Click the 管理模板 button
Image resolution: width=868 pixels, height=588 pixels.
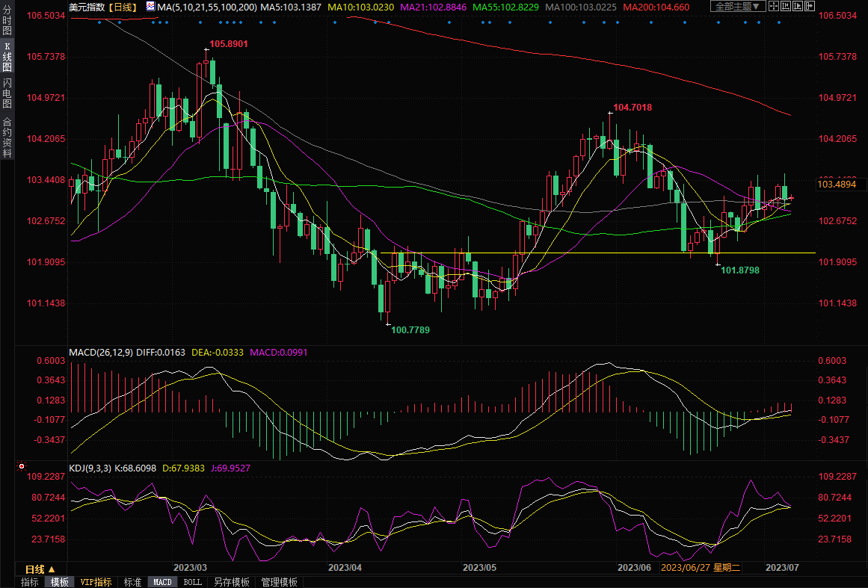click(x=279, y=582)
